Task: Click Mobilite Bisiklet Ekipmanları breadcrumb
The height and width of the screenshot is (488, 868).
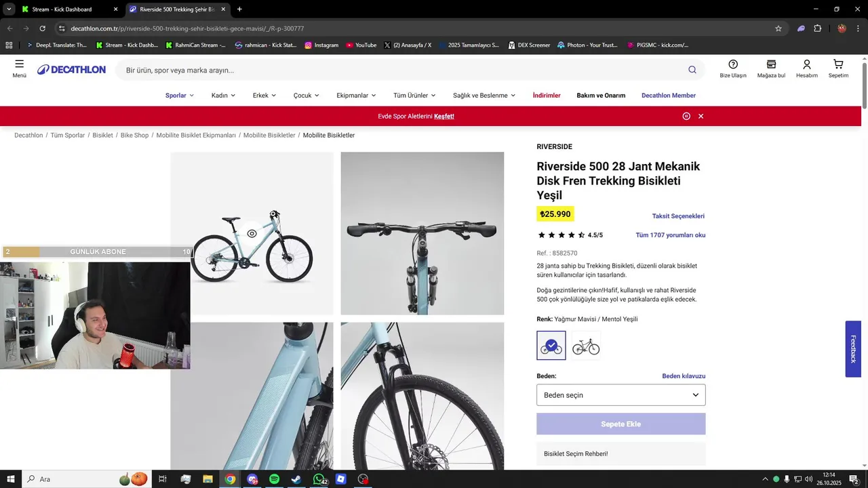Action: (x=196, y=136)
